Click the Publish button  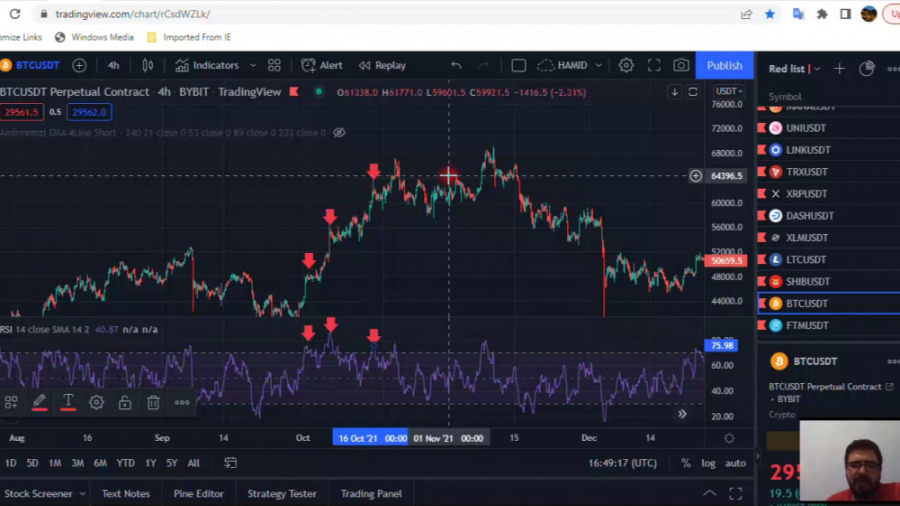click(724, 65)
